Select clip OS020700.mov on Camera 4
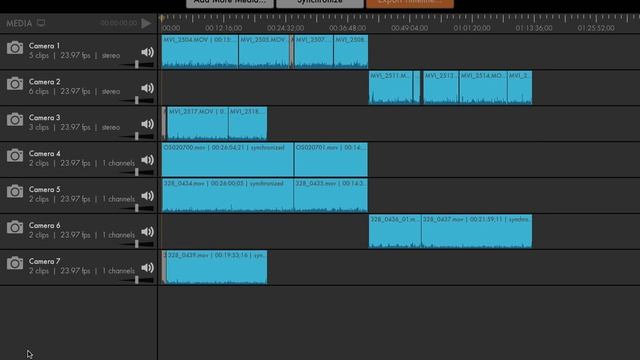This screenshot has width=640, height=360. [228, 159]
